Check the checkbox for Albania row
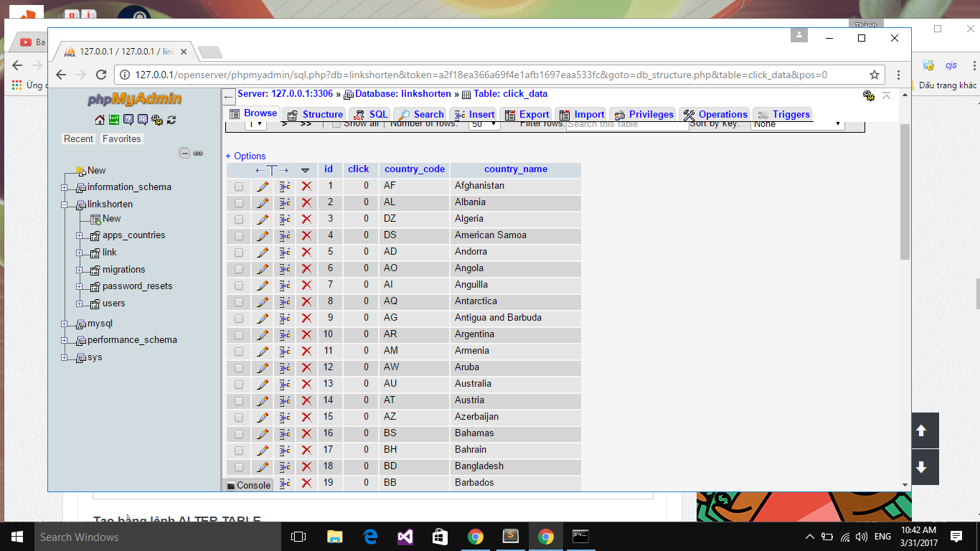 click(x=239, y=202)
